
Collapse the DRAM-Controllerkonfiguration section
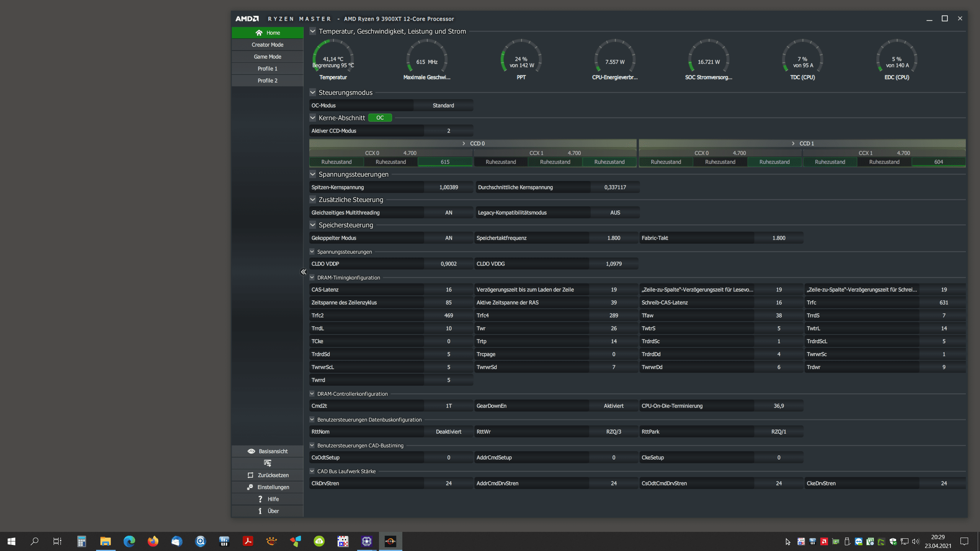(x=312, y=393)
